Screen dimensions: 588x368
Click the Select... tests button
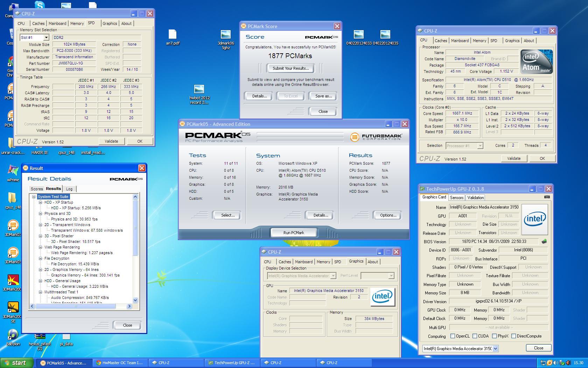click(228, 215)
